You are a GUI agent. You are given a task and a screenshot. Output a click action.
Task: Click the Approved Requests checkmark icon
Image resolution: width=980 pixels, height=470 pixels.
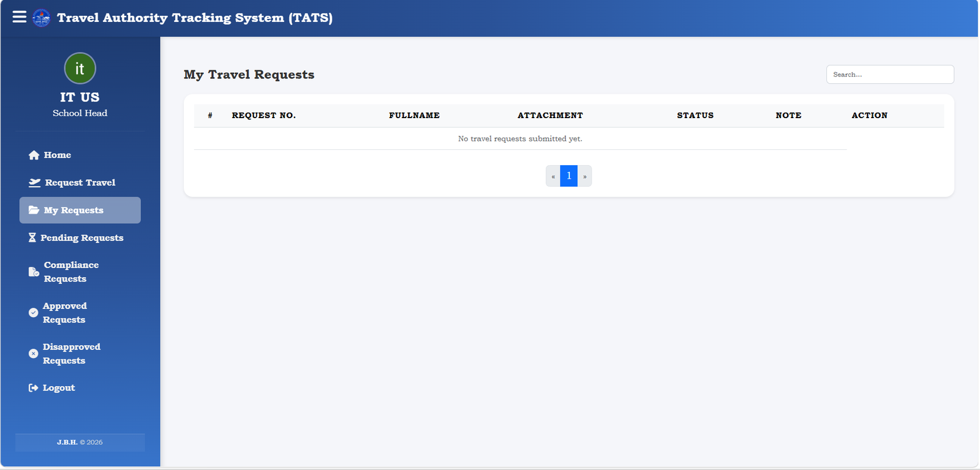coord(33,313)
